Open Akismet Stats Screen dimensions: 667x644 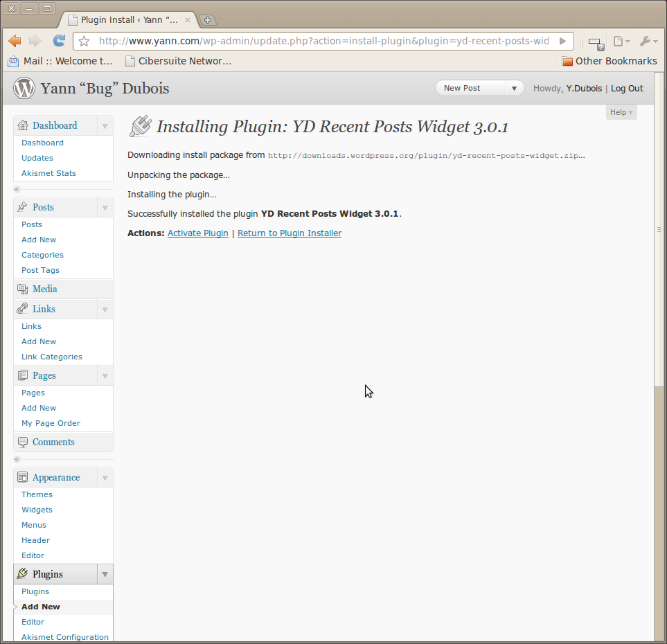click(49, 173)
